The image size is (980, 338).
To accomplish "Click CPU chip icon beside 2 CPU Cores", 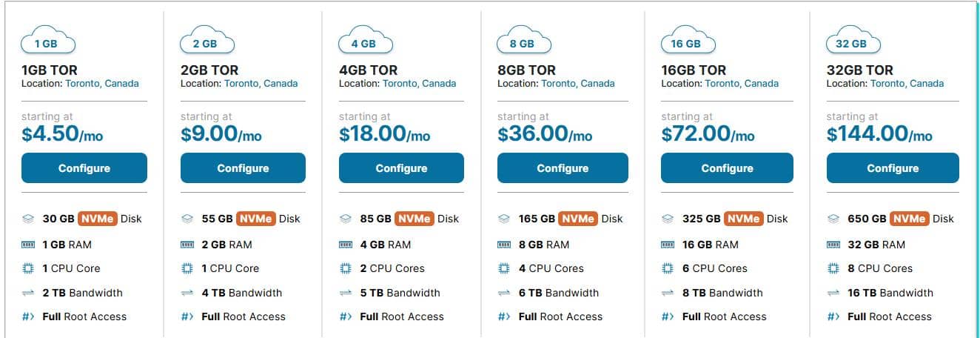I will pyautogui.click(x=346, y=268).
